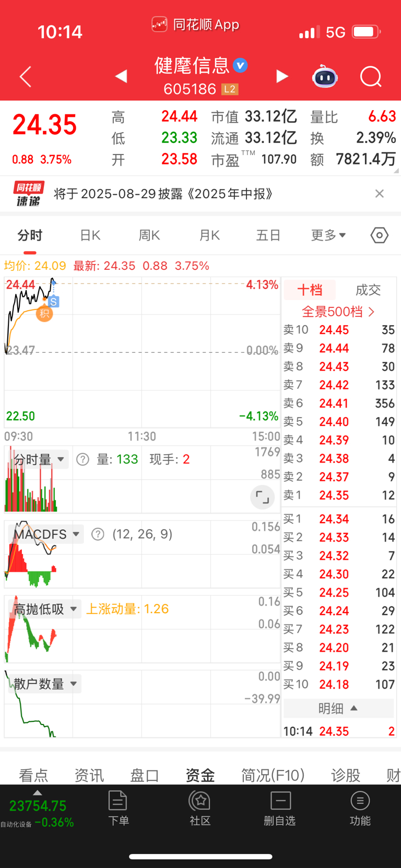
Task: Open chart settings hexagon icon
Action: point(380,235)
